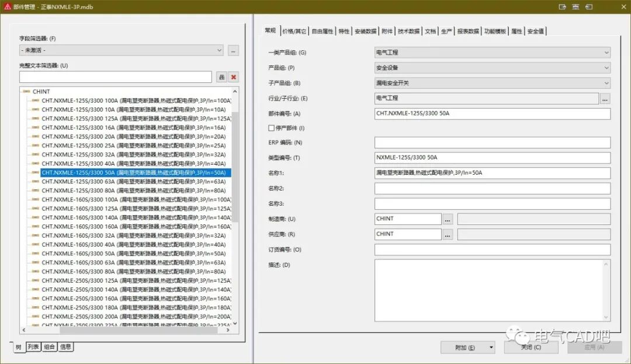Click the middle layout icon in title bar
This screenshot has height=364, width=631.
pos(575,6)
